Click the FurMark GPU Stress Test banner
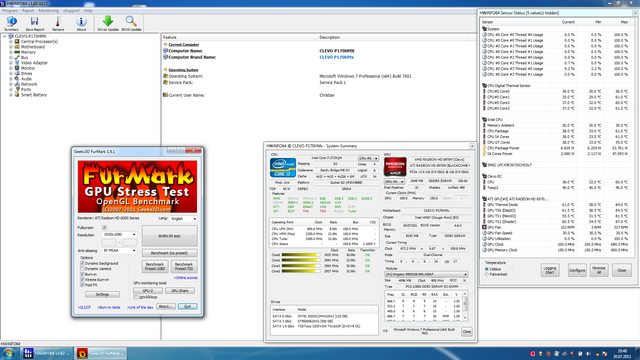 click(138, 187)
